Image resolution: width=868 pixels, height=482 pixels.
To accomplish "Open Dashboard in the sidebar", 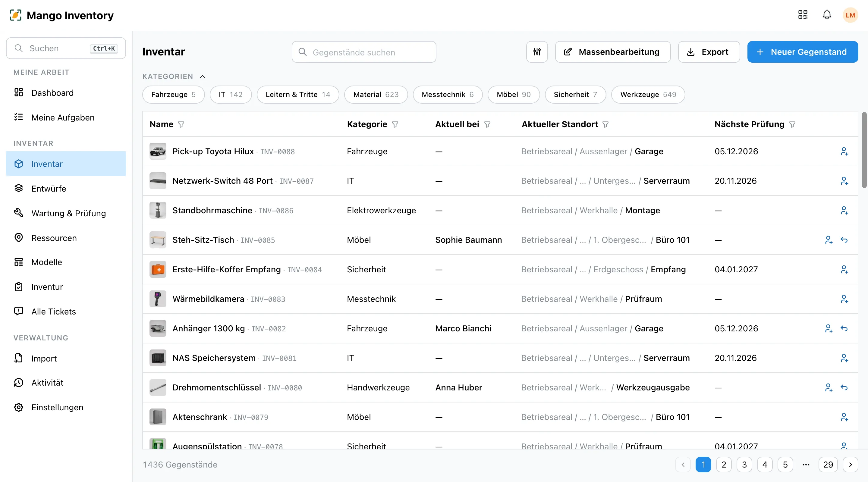I will point(66,93).
